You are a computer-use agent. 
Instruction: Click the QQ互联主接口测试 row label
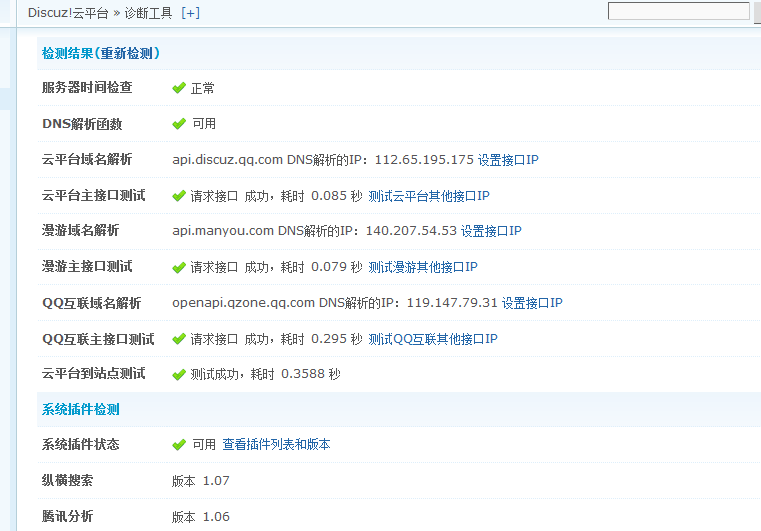pyautogui.click(x=98, y=339)
